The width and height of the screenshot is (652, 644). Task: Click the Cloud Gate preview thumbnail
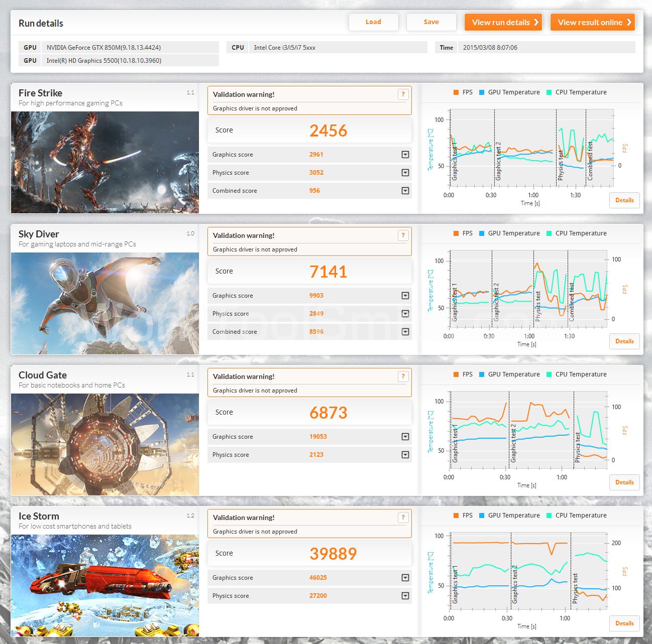tap(105, 444)
